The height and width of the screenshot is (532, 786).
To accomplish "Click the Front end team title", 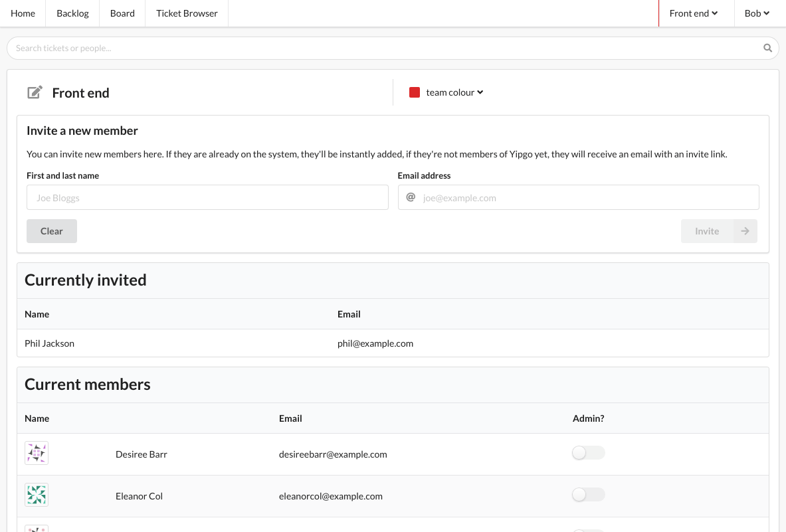I will pyautogui.click(x=80, y=93).
